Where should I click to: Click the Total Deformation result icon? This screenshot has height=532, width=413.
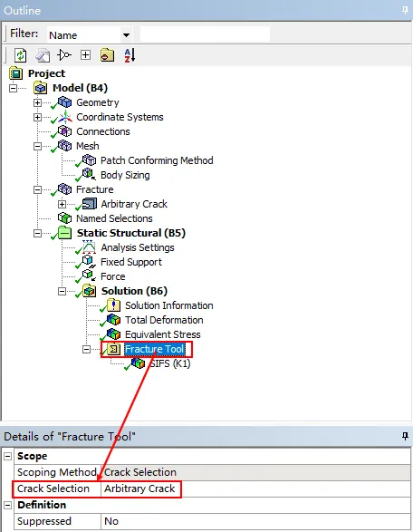point(113,320)
